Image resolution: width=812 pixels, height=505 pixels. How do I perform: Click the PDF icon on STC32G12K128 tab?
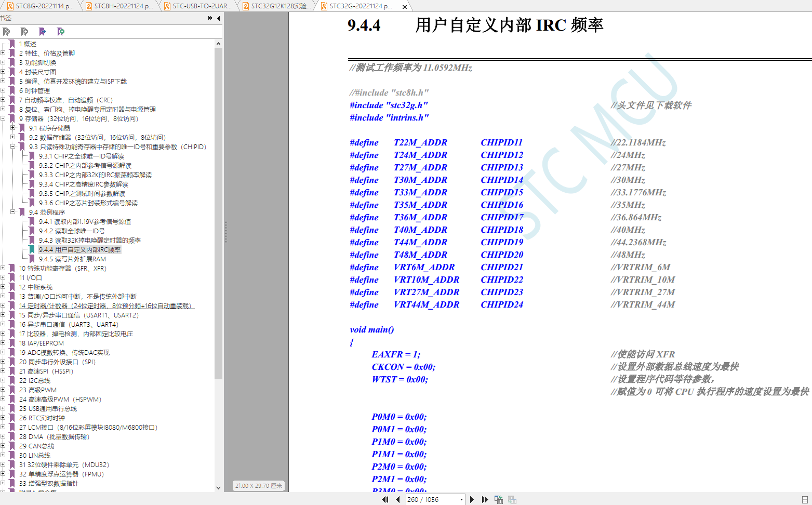click(246, 6)
